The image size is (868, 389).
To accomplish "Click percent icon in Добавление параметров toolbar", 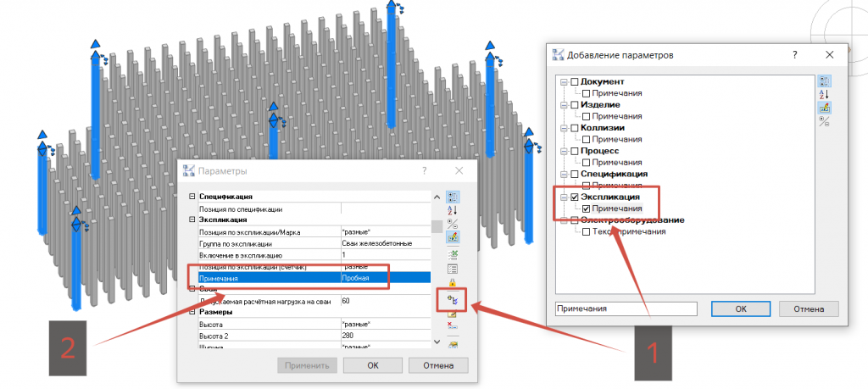I will [x=824, y=122].
